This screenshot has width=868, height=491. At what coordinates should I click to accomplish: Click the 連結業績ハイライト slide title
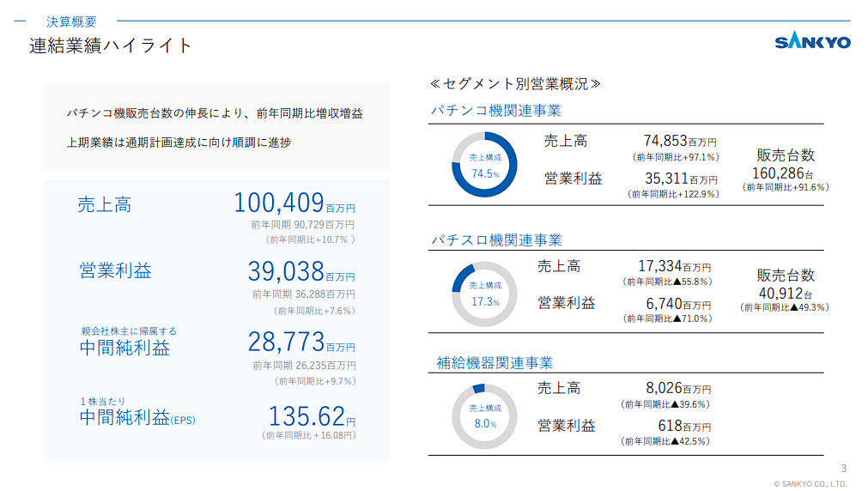click(x=111, y=46)
